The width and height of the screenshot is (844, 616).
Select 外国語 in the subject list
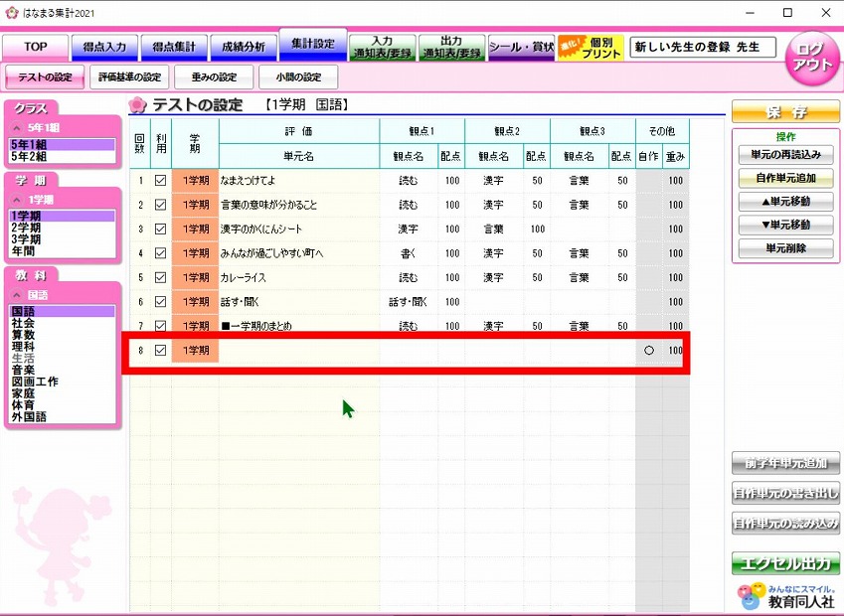[x=63, y=416]
